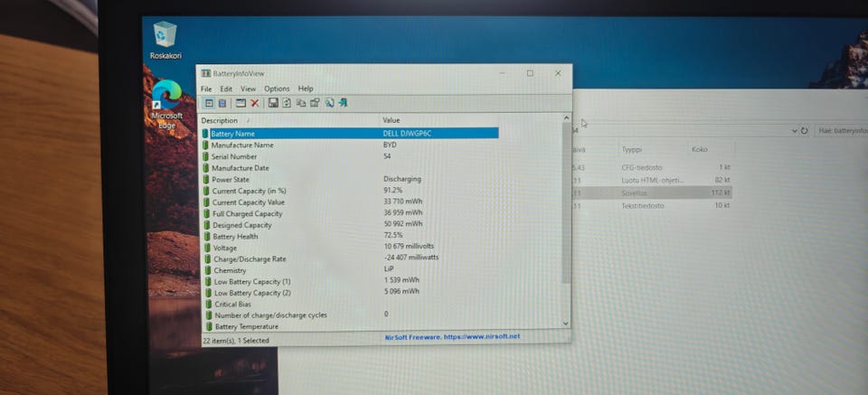Viewport: 868px width, 395px height.
Task: Click the Copy selected items toolbar icon
Action: (x=300, y=103)
